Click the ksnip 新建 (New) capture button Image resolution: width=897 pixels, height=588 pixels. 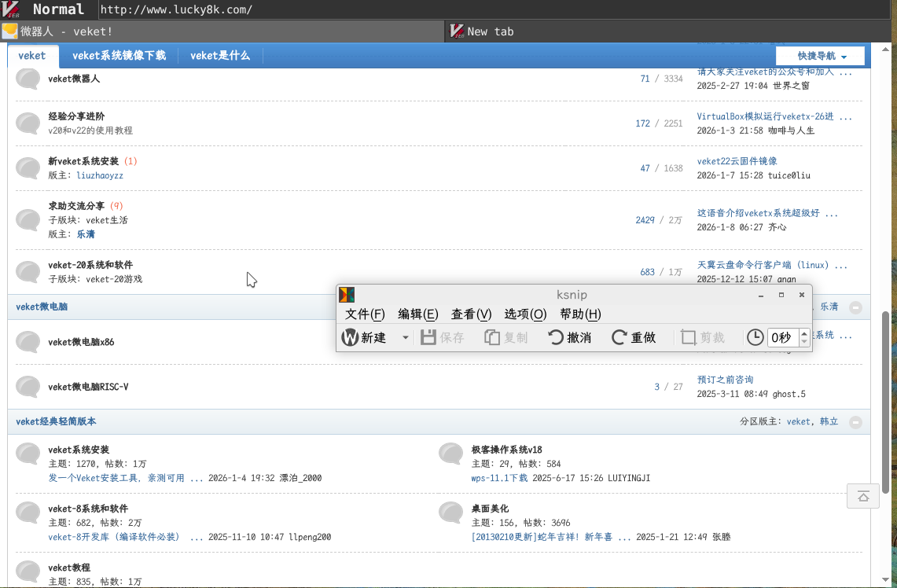point(365,337)
